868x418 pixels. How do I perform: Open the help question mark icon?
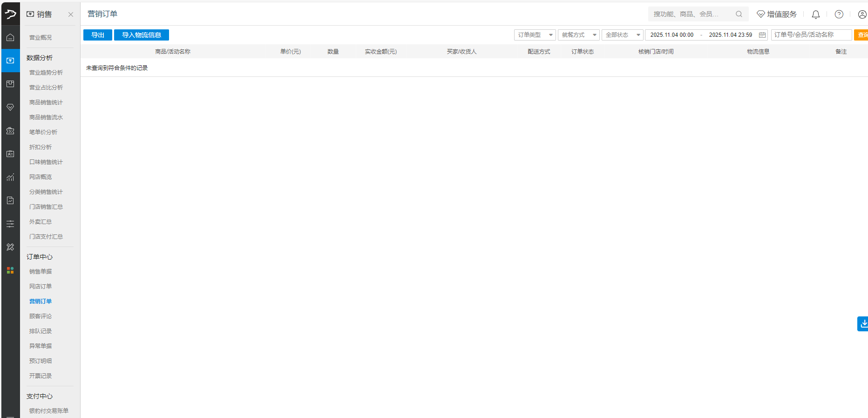coord(839,14)
